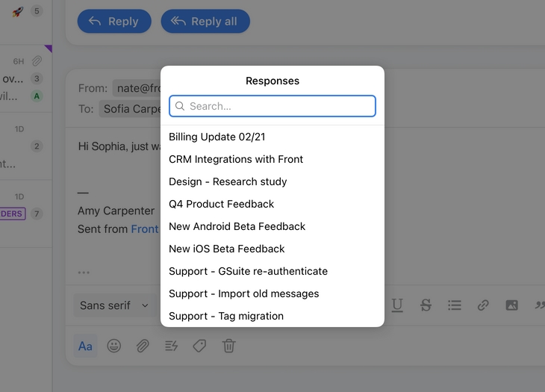Select the Billing Update 02/21 response

(x=217, y=137)
